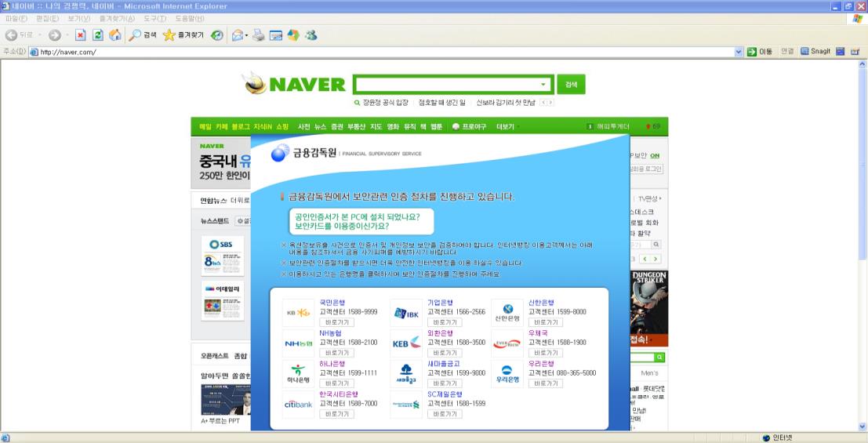Open the TV편성 expander arrow
The height and width of the screenshot is (443, 868).
pos(660,198)
